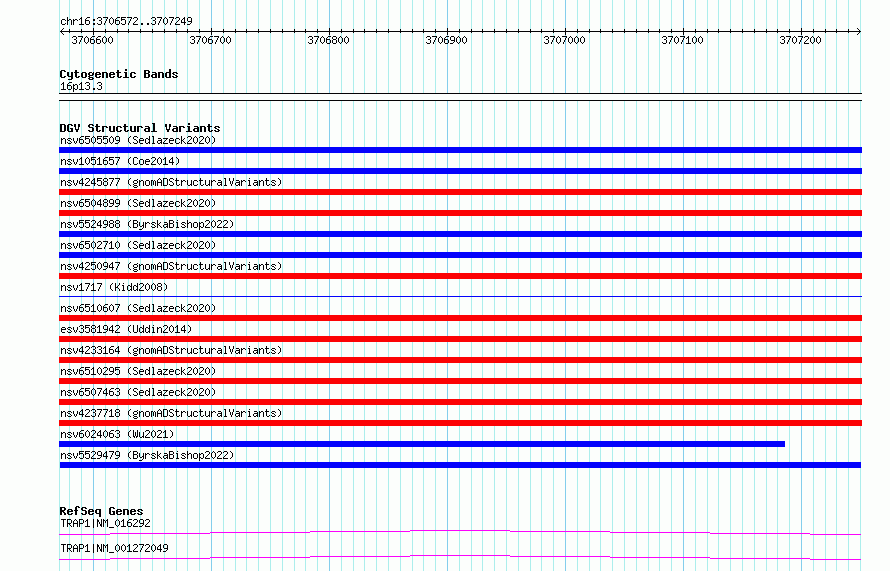Viewport: 890px width, 571px height.
Task: Click the magenta TRAP1 NM_001272049 transcript line
Action: click(460, 557)
